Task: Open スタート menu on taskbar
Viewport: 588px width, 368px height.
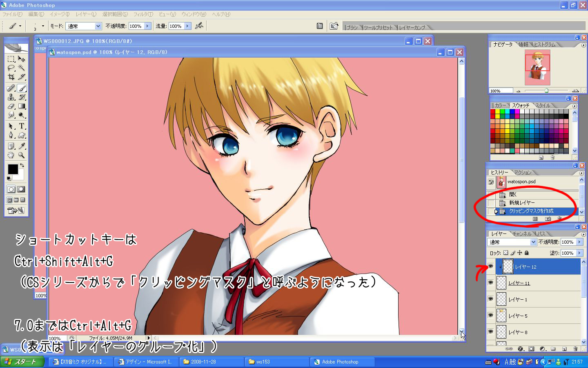Action: (22, 362)
